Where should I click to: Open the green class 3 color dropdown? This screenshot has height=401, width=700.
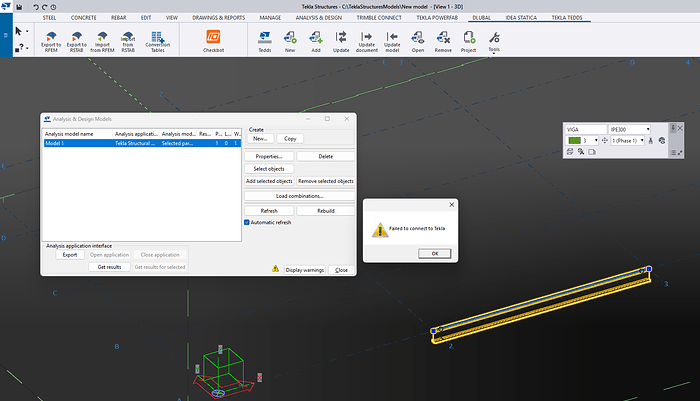596,141
